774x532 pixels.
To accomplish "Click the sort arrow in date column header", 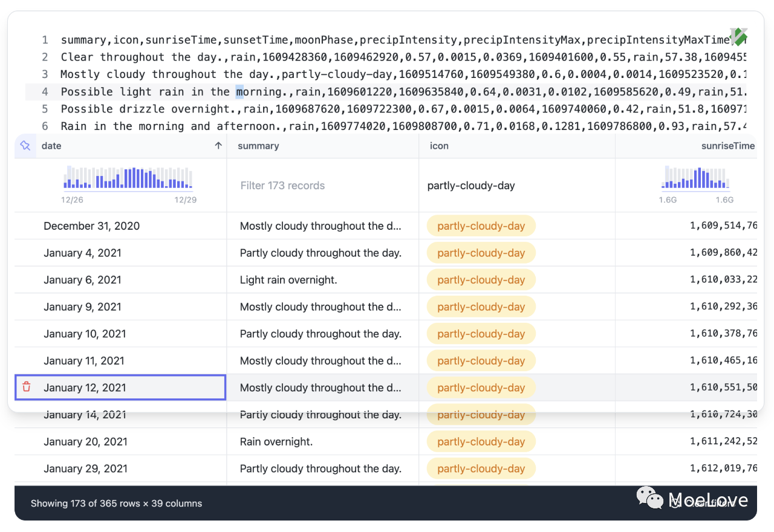I will (x=218, y=146).
